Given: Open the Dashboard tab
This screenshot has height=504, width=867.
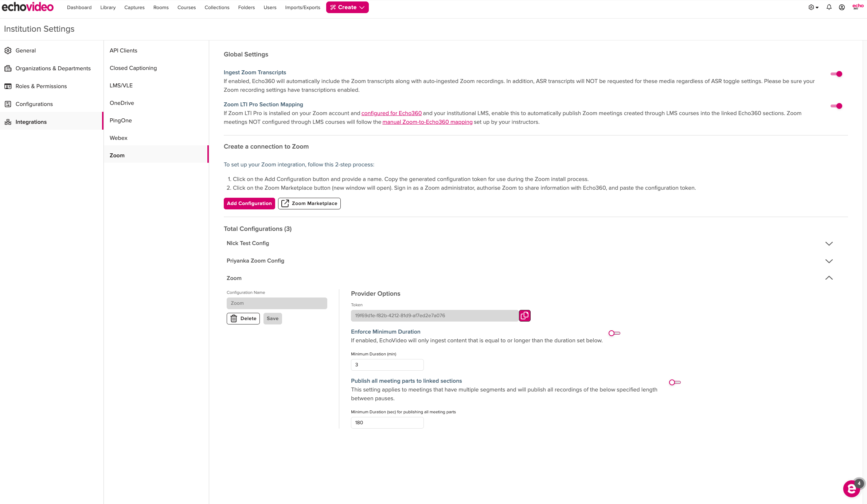Looking at the screenshot, I should (x=79, y=7).
